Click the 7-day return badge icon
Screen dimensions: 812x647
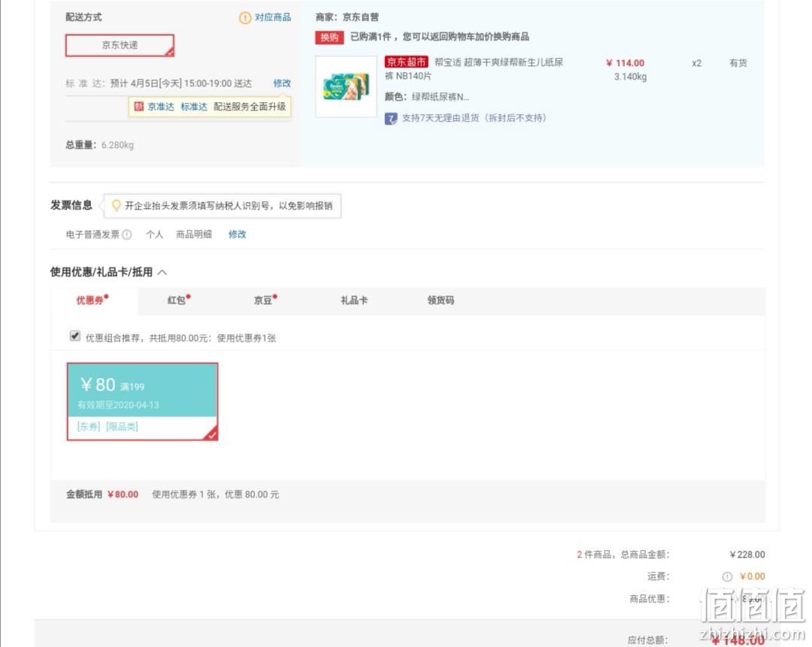tap(391, 119)
